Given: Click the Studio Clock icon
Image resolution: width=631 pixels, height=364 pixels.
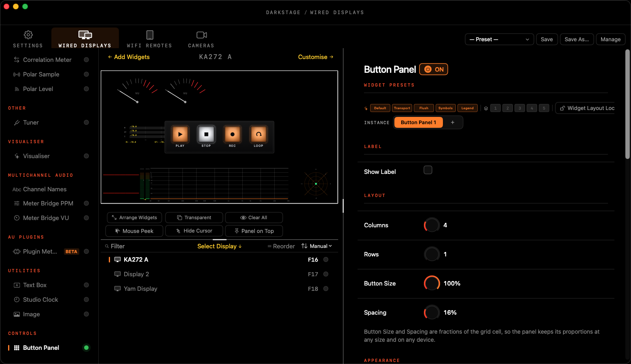Looking at the screenshot, I should click(x=17, y=300).
